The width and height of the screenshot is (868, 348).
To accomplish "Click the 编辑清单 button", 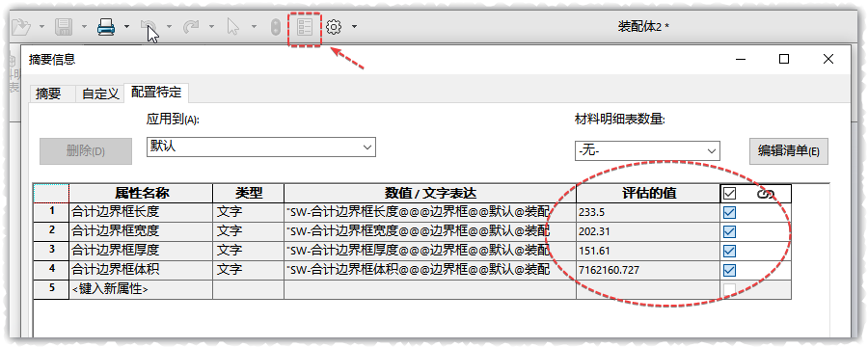I will click(x=789, y=151).
